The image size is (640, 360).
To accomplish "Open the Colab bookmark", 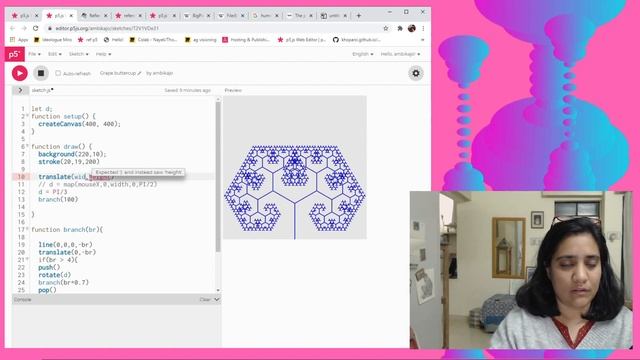I will point(153,40).
